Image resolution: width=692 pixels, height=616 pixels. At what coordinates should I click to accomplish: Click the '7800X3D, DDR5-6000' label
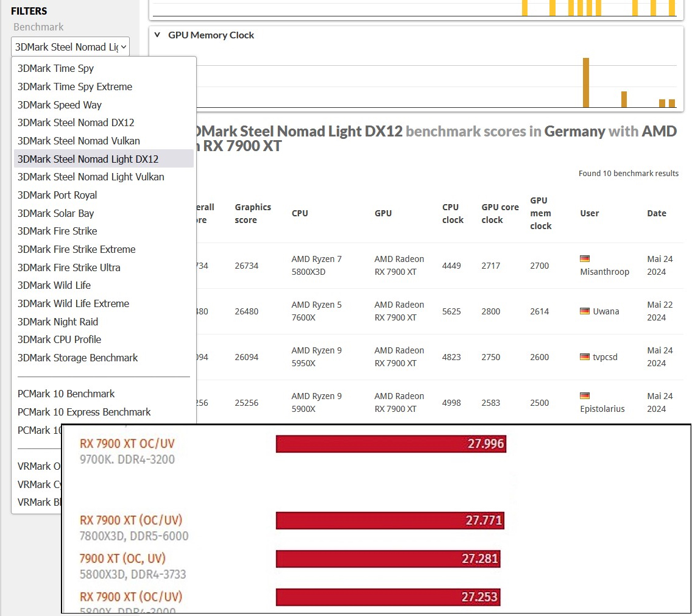click(x=134, y=536)
